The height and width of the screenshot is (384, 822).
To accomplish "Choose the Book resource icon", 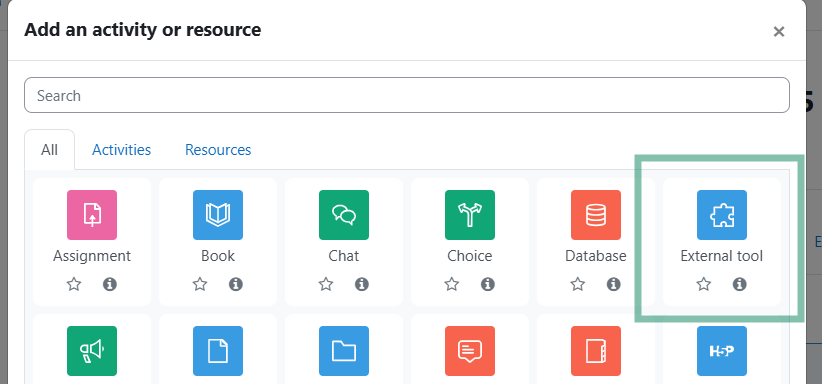I will (218, 215).
